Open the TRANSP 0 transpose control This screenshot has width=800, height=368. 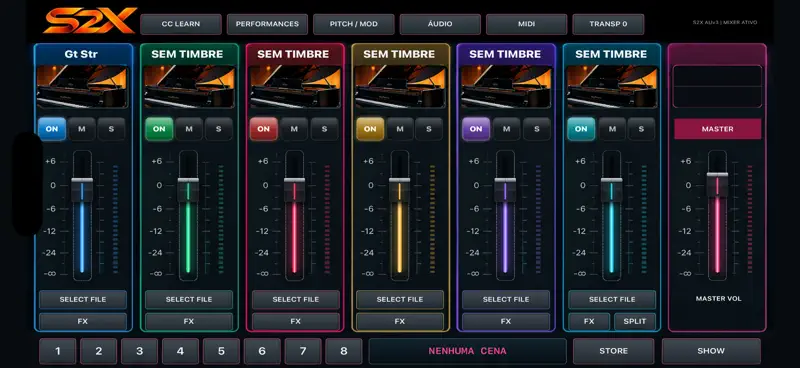[x=608, y=24]
